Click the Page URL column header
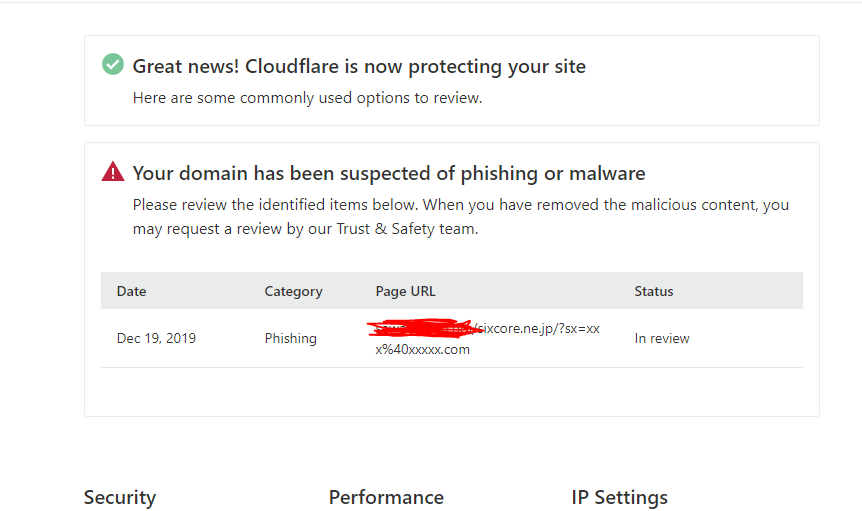Image resolution: width=862 pixels, height=511 pixels. coord(406,291)
